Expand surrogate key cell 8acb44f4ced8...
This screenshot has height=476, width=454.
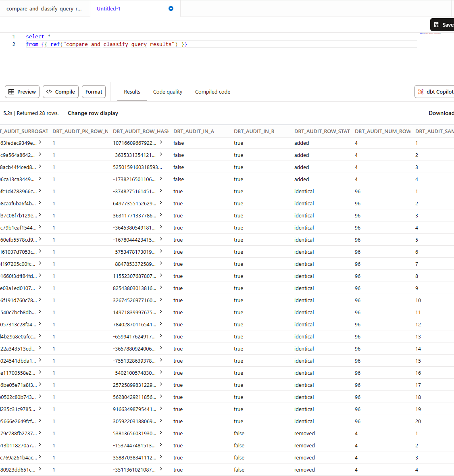pos(40,166)
